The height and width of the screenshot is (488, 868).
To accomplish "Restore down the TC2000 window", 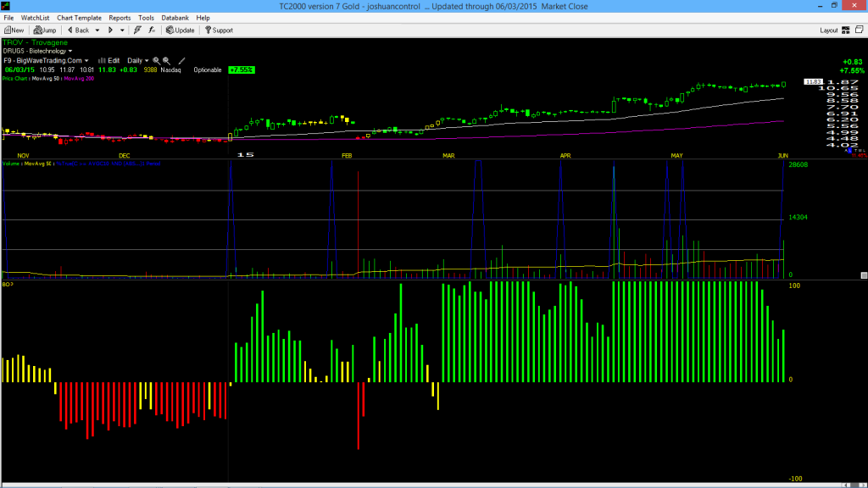I will [x=834, y=6].
